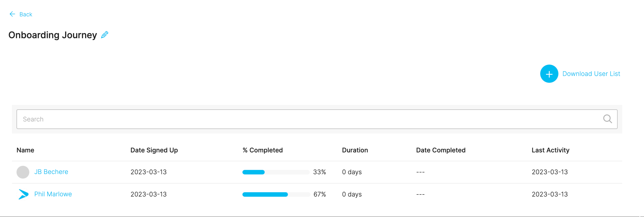Open Phil Marlowe's profile link
644x217 pixels.
coord(53,194)
